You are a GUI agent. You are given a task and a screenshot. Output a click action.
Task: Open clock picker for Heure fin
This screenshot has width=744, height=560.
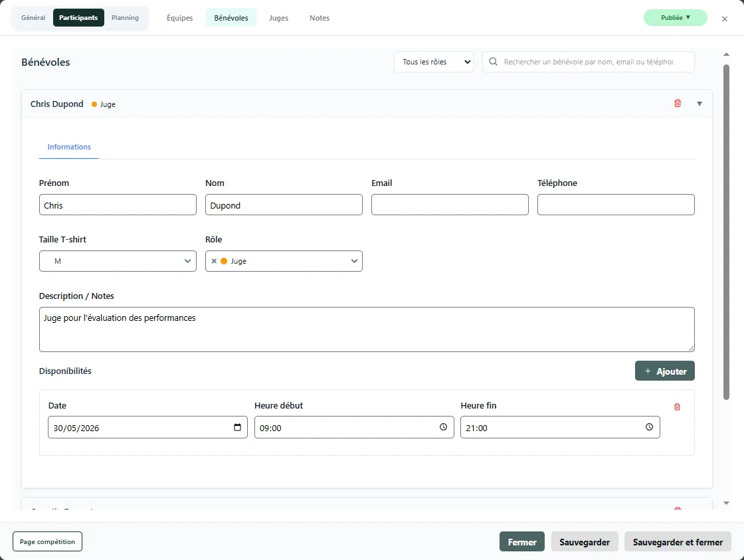[649, 428]
